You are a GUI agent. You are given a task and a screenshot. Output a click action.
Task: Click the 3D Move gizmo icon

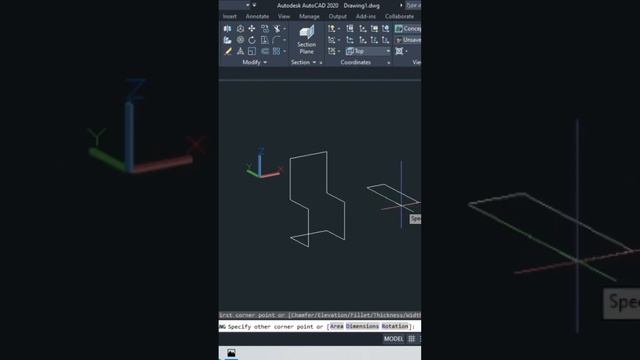(x=240, y=29)
